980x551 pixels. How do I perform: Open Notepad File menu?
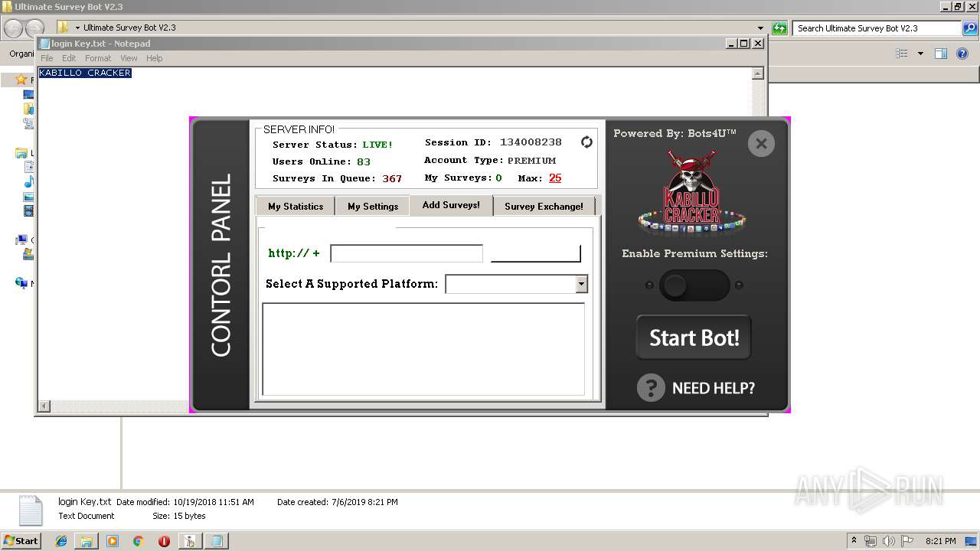(47, 58)
